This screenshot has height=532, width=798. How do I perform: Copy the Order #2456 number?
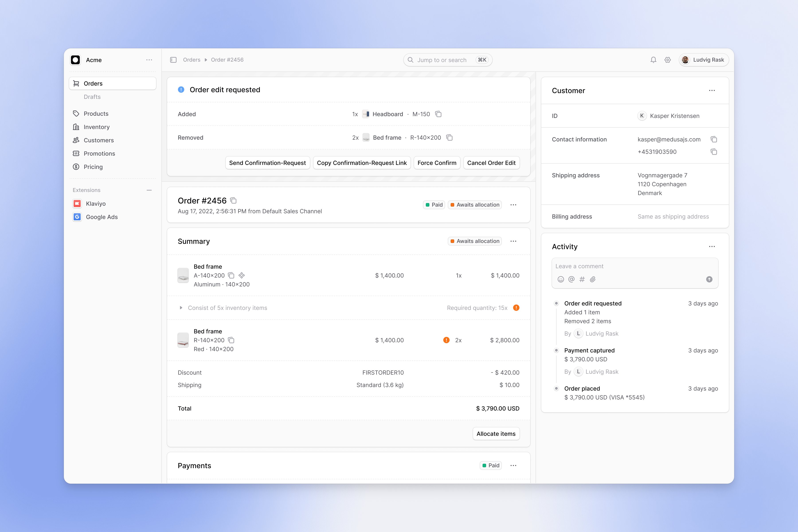(x=233, y=201)
